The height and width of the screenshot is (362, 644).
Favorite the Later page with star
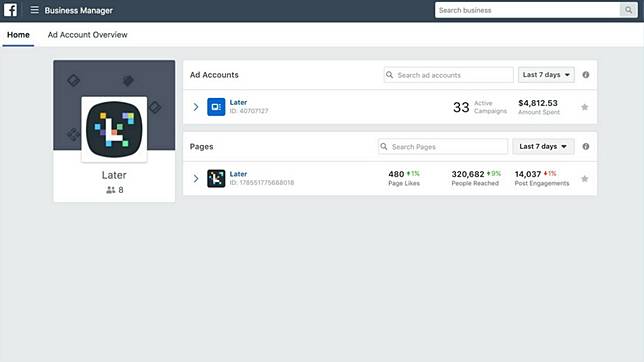pos(584,179)
